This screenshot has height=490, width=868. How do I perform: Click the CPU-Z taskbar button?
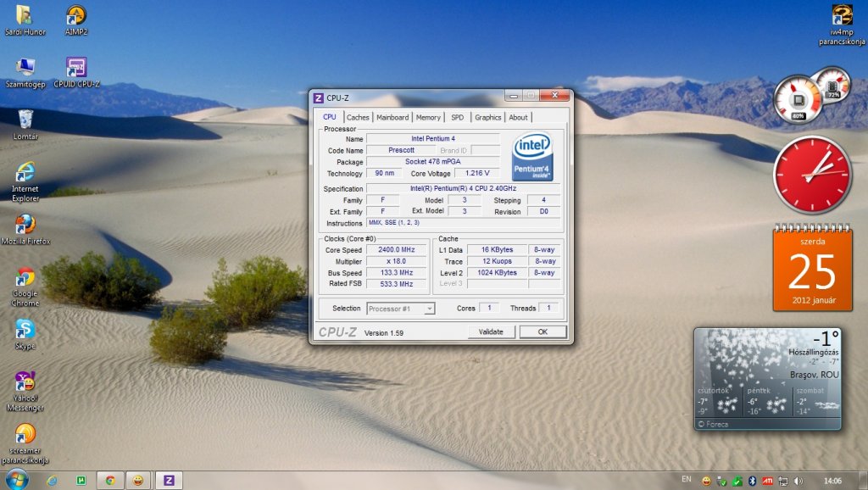[x=169, y=481]
